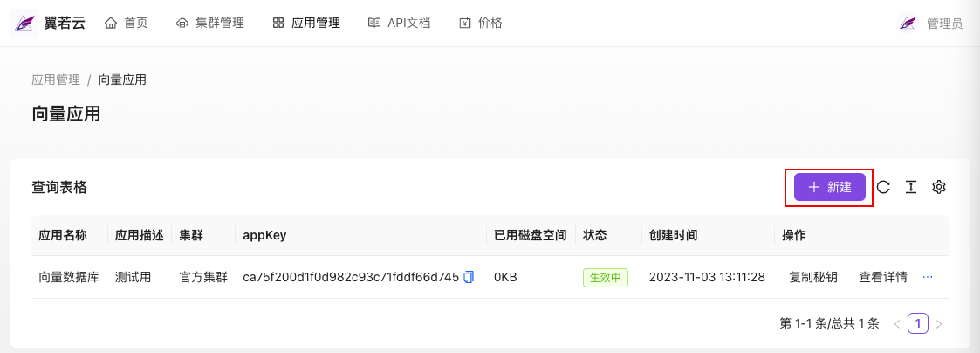Screen dimensions: 980x353
Task: Refresh the table with the reload icon
Action: [882, 186]
